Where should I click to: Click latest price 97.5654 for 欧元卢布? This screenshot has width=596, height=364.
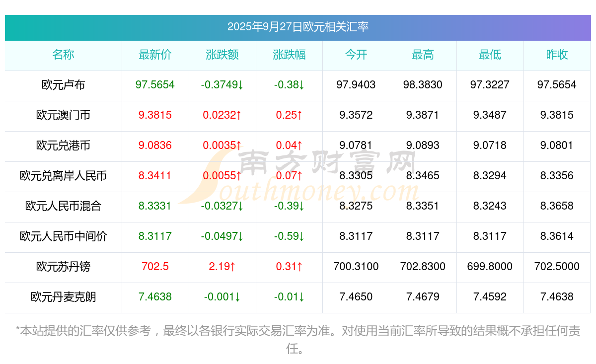point(155,85)
